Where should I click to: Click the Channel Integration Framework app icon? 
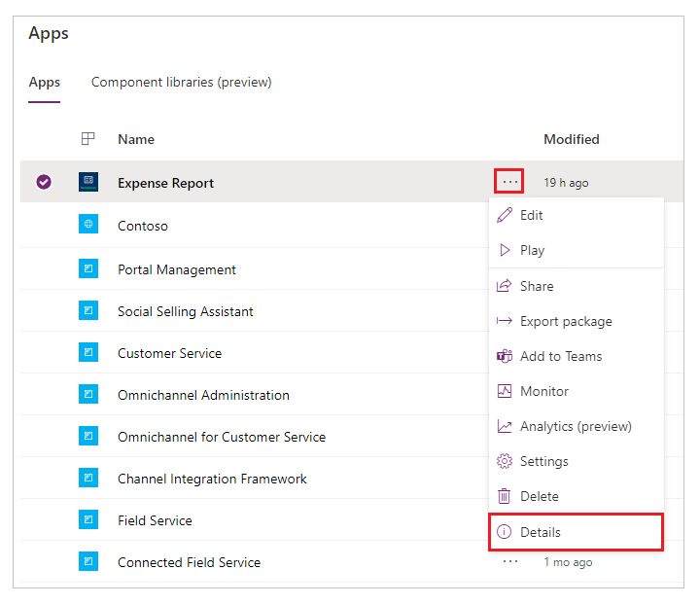point(88,478)
